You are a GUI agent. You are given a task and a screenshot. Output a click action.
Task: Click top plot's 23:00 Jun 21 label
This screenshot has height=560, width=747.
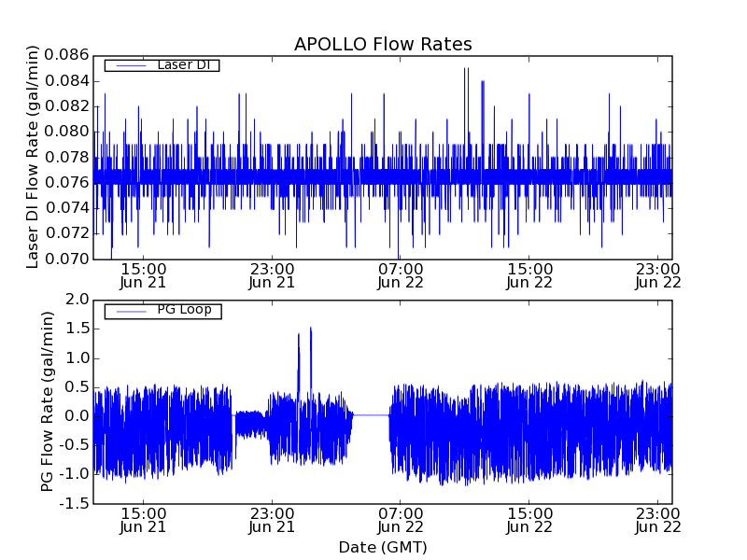pyautogui.click(x=272, y=275)
